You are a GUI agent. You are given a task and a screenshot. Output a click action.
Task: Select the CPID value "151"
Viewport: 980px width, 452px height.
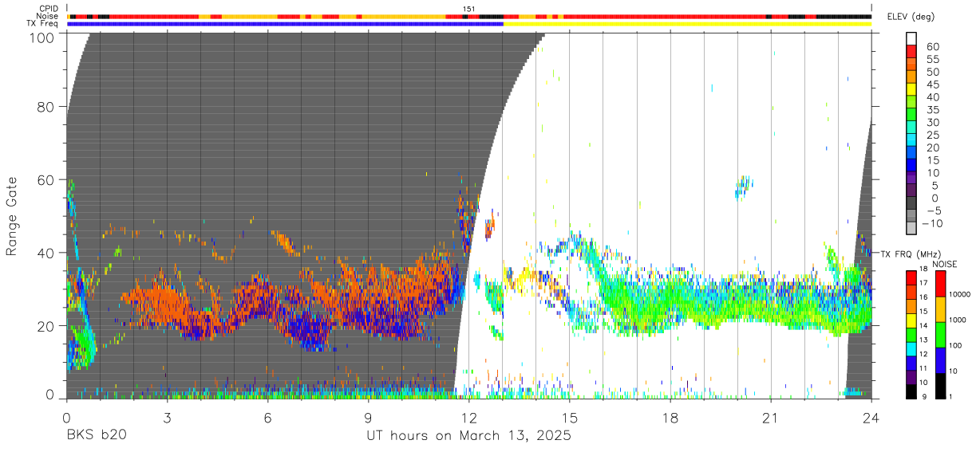pos(469,9)
